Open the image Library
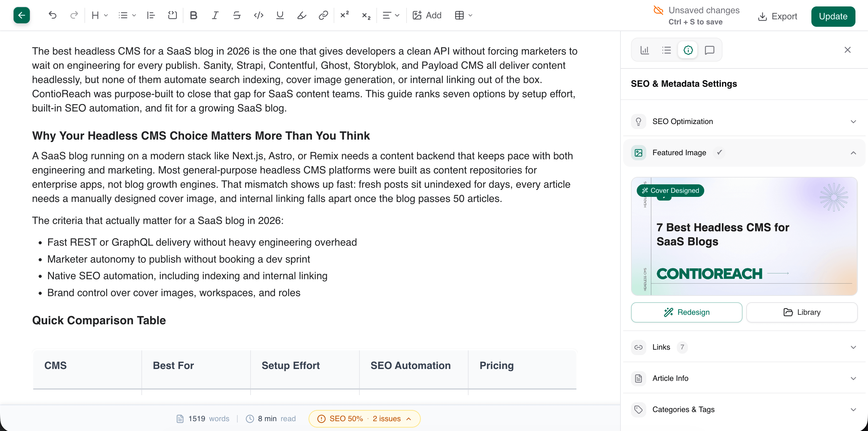This screenshot has width=868, height=431. [802, 312]
